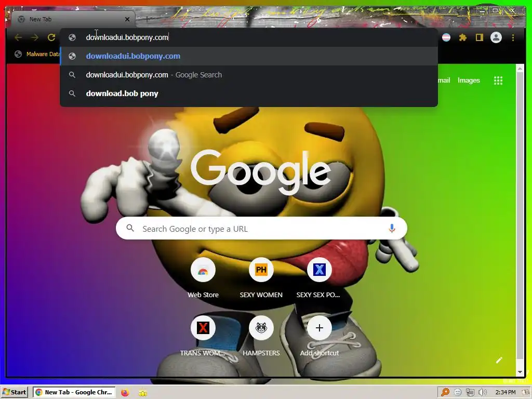532x399 pixels.
Task: Focus the Search Google or type a URL box
Action: (x=261, y=229)
